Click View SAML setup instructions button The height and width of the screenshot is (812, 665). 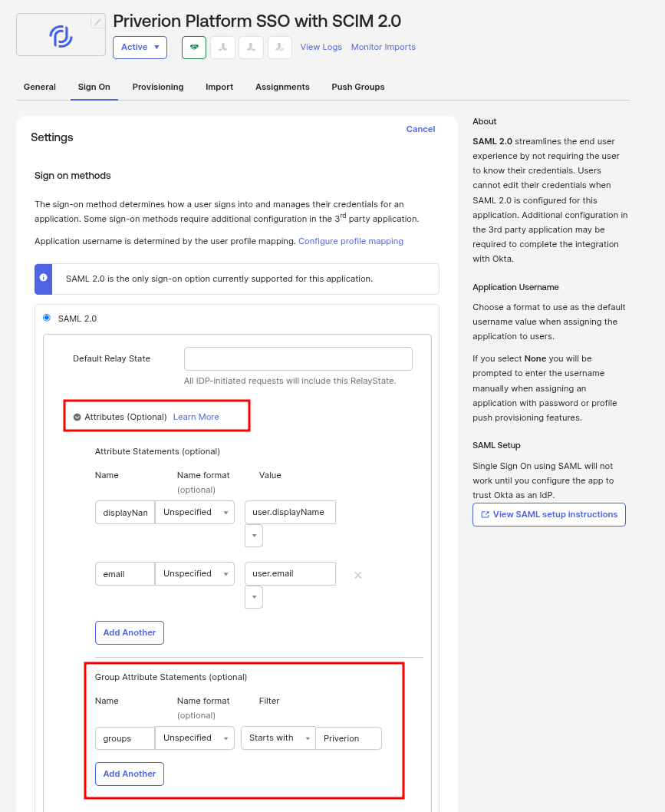[x=549, y=514]
